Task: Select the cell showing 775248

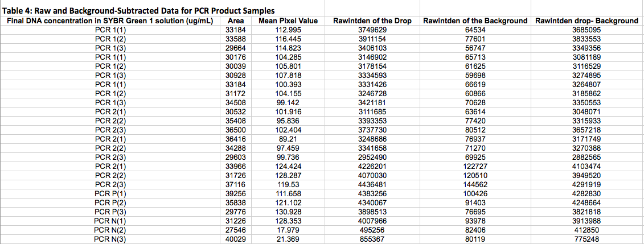Action: pos(586,239)
